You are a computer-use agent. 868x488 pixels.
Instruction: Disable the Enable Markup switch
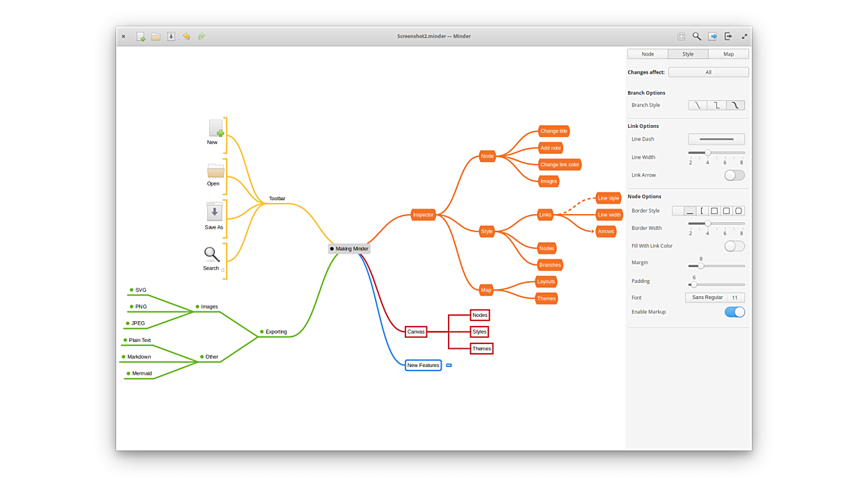pos(734,312)
